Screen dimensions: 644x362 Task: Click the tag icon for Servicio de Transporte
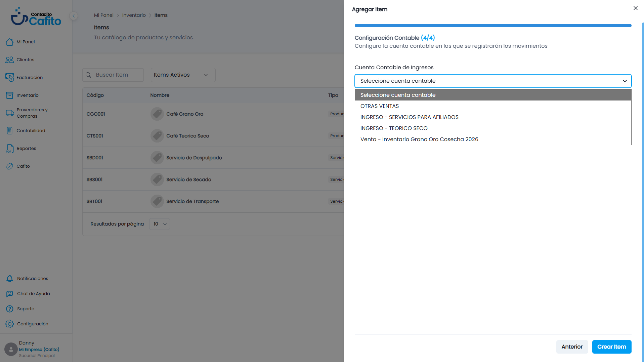(157, 201)
